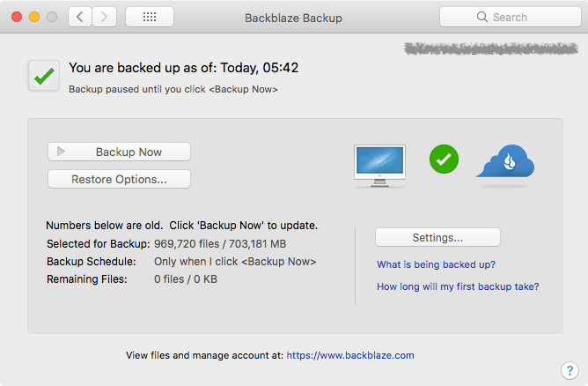Screen dimensions: 588x386
Task: Open the Settings dialog
Action: (437, 237)
